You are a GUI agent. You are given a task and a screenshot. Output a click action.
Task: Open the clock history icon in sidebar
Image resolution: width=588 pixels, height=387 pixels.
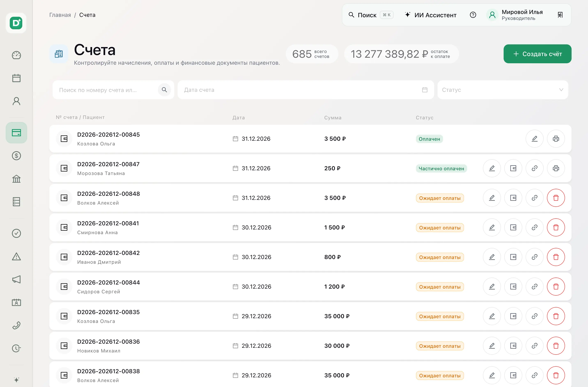point(16,348)
